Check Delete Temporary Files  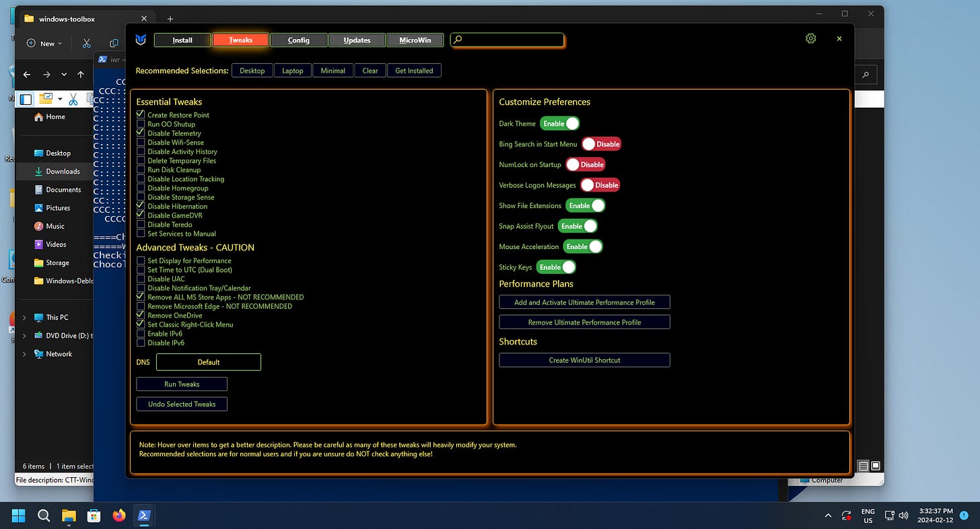point(141,160)
